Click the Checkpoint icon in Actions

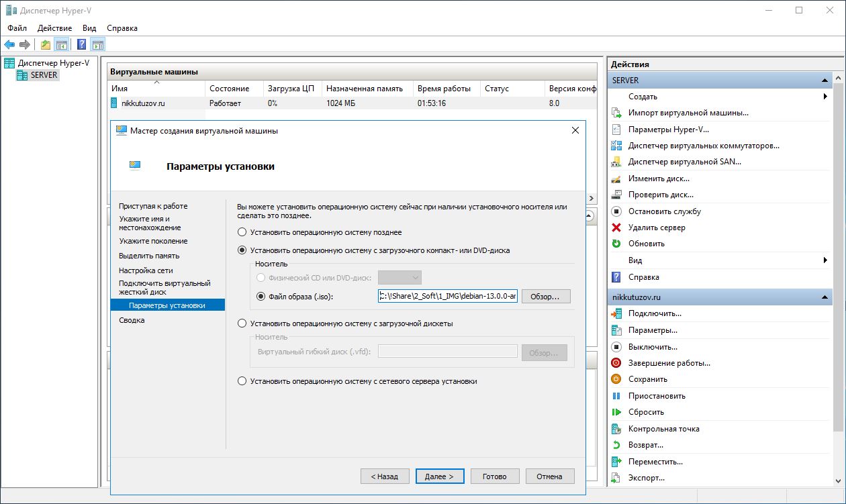coord(616,429)
